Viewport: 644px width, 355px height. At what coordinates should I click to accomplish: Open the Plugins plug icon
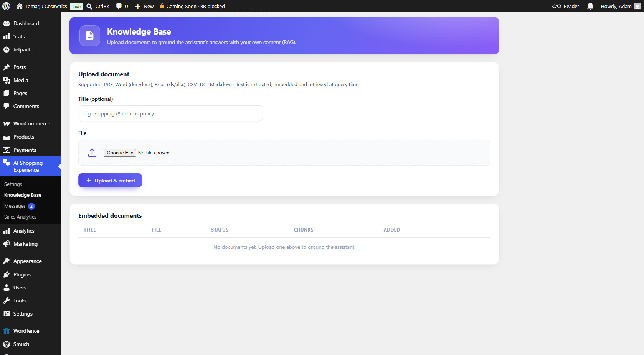7,274
